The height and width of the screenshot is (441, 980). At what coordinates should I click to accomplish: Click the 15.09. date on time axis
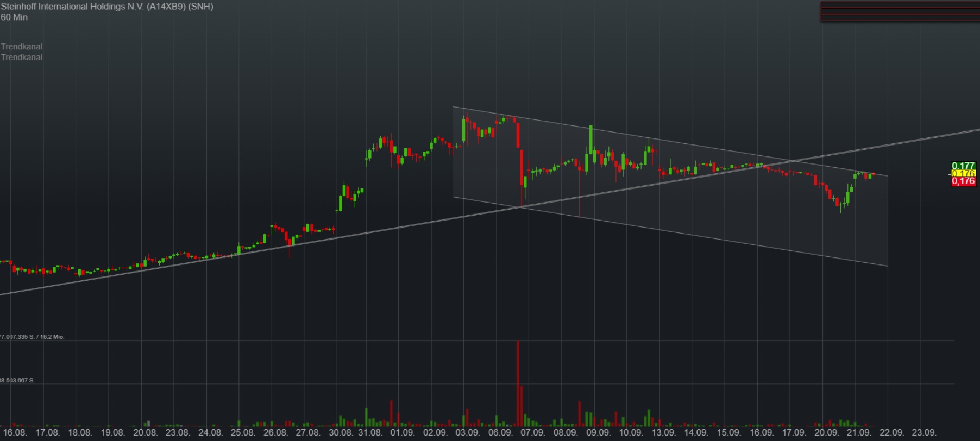tap(728, 433)
